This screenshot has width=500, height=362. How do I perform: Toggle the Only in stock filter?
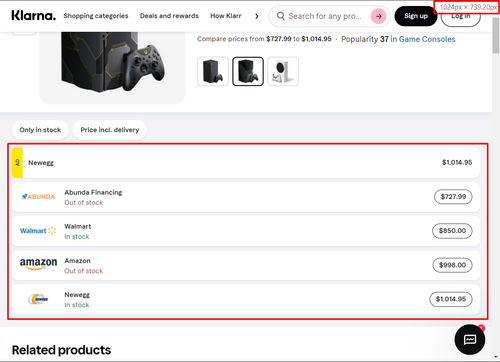(40, 130)
